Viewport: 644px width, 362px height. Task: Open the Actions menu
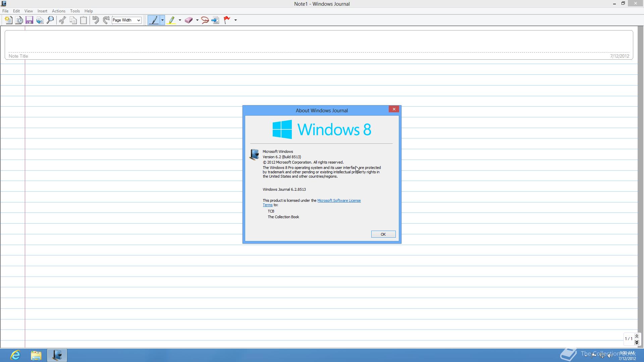coord(59,11)
